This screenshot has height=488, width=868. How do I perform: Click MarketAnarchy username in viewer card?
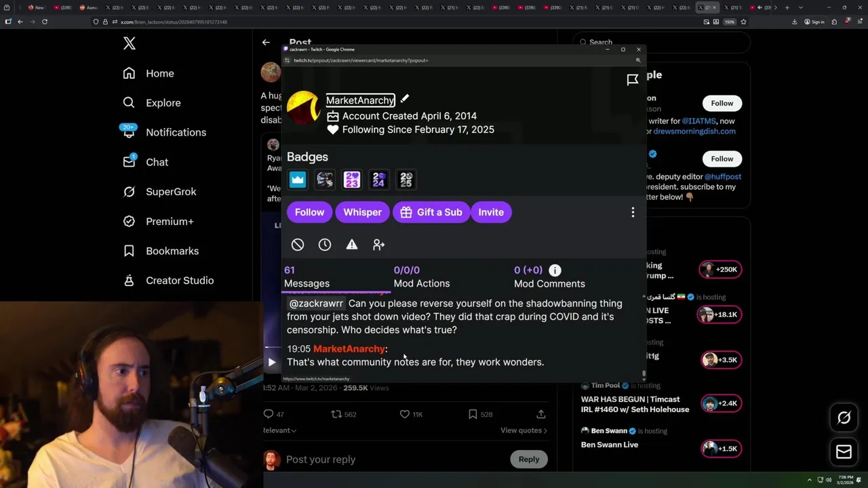(360, 100)
